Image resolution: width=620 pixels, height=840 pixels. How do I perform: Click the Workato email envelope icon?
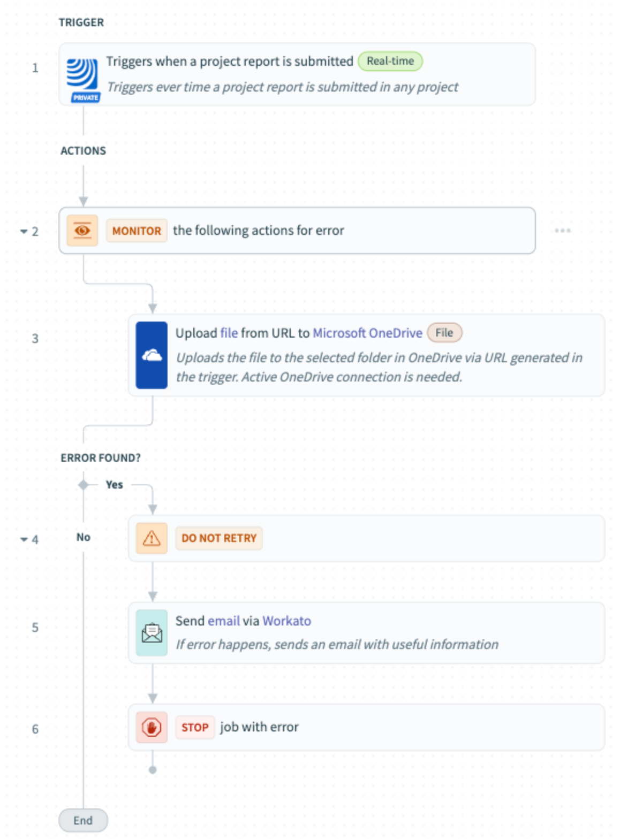click(152, 633)
